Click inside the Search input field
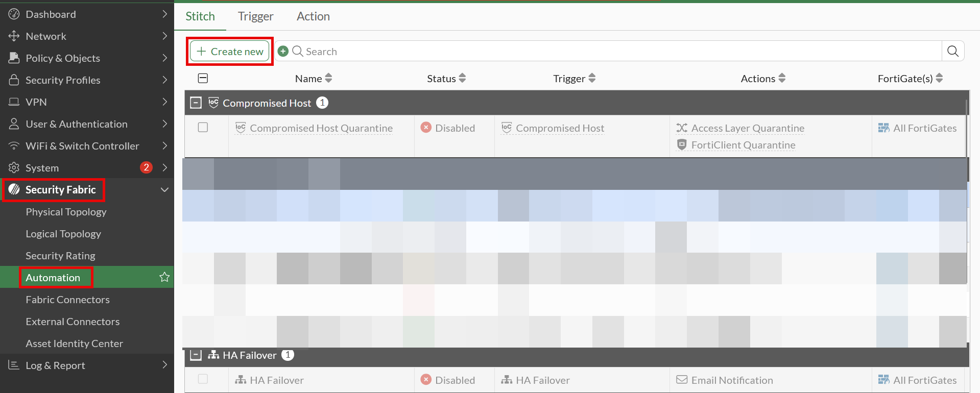Viewport: 980px width, 393px height. click(x=613, y=51)
